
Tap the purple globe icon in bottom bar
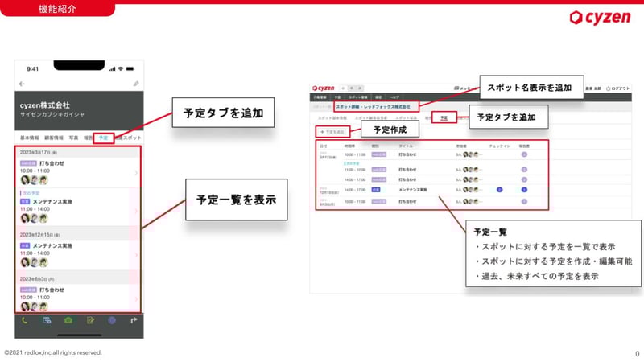coord(112,320)
